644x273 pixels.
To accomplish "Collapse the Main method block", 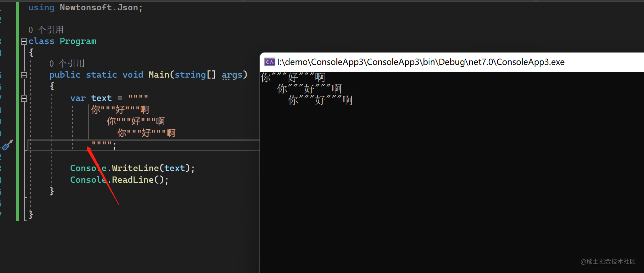I will 24,75.
